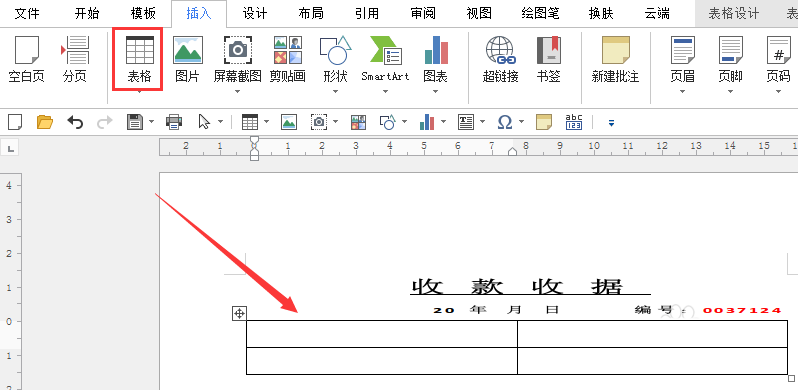Create a new comment (新建批注)
The image size is (798, 390).
pos(615,59)
